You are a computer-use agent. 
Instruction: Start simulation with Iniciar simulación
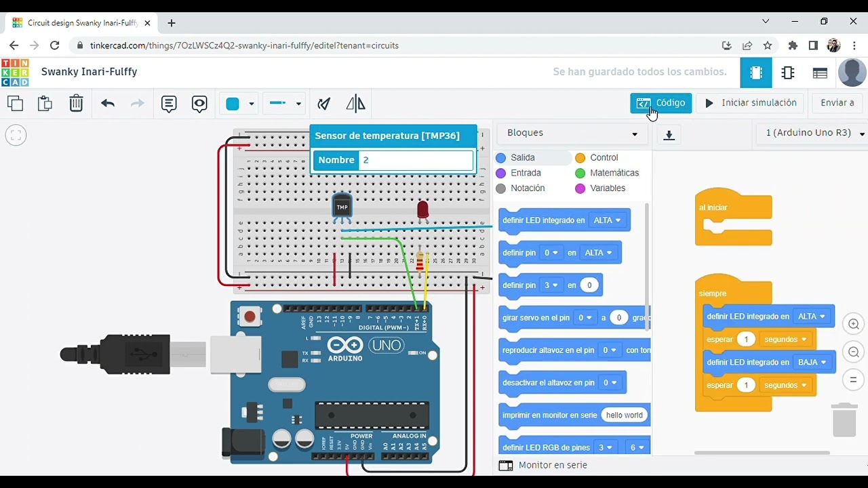750,103
